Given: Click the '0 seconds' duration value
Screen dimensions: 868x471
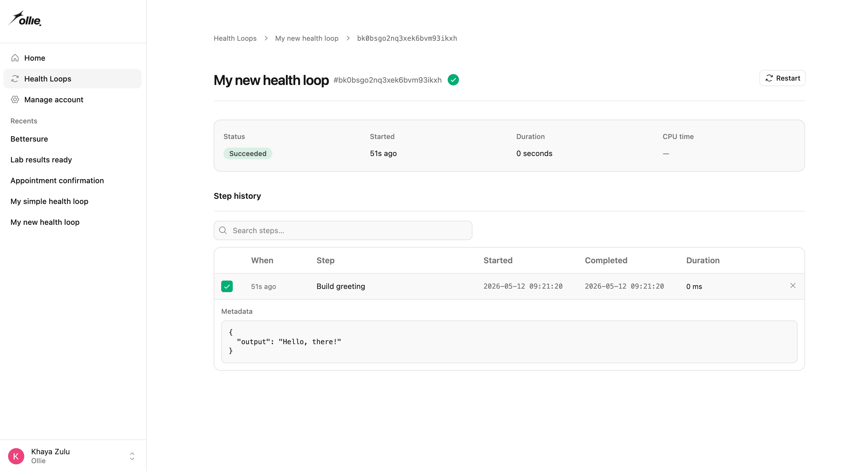Looking at the screenshot, I should coord(534,154).
